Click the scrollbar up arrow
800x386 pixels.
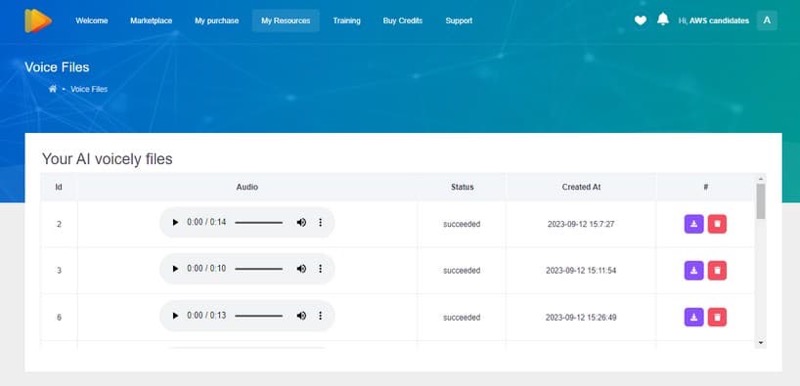point(761,179)
